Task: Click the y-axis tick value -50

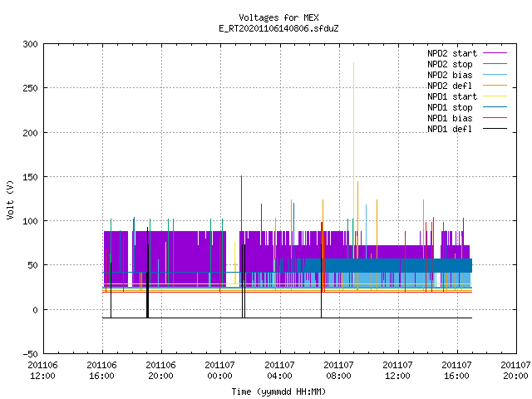Action: click(30, 354)
